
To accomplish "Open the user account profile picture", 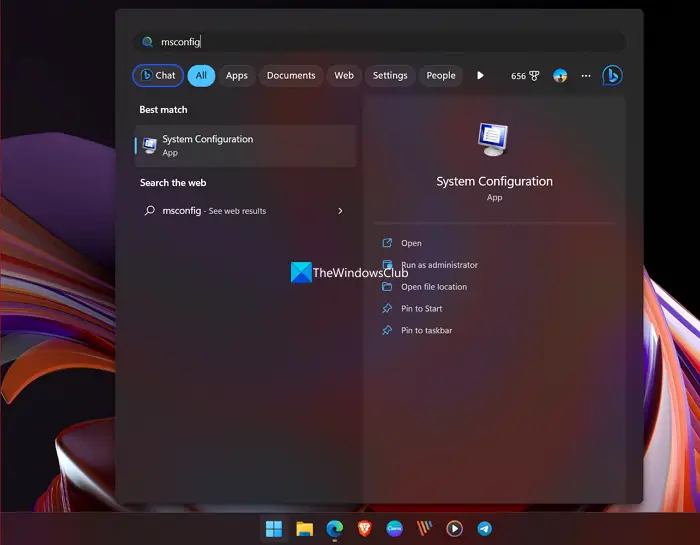I will pos(560,76).
